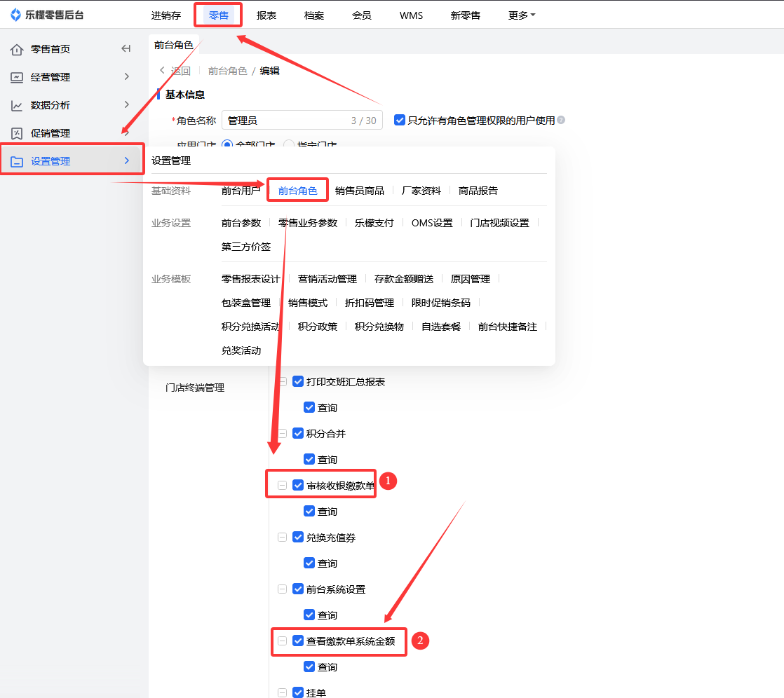Open 门店视频设置 link
Image resolution: width=784 pixels, height=698 pixels.
click(499, 223)
